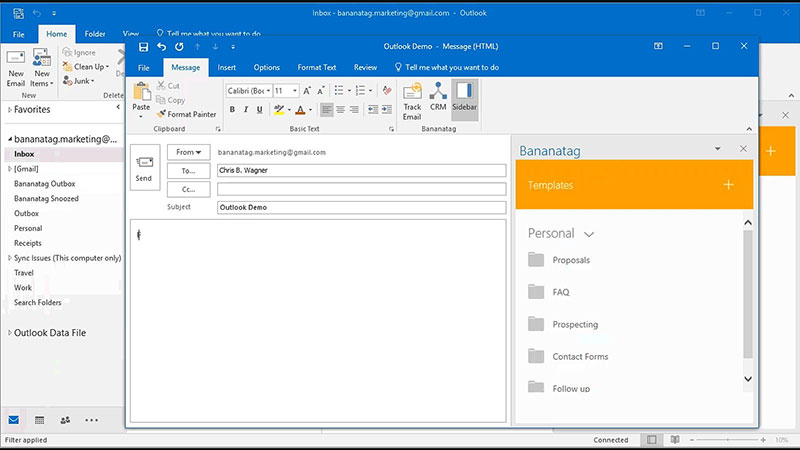
Task: Increase the paragraph indent
Action: [x=387, y=109]
